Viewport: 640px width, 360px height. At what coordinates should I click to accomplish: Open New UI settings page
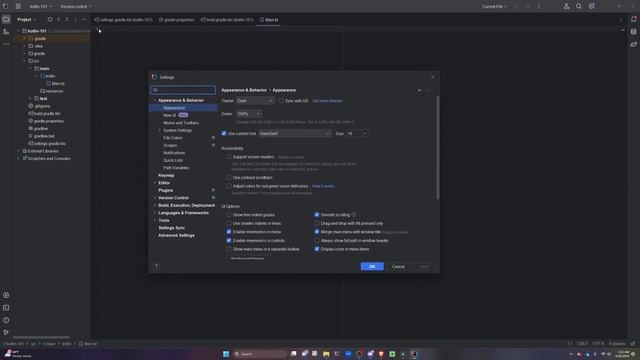(169, 116)
